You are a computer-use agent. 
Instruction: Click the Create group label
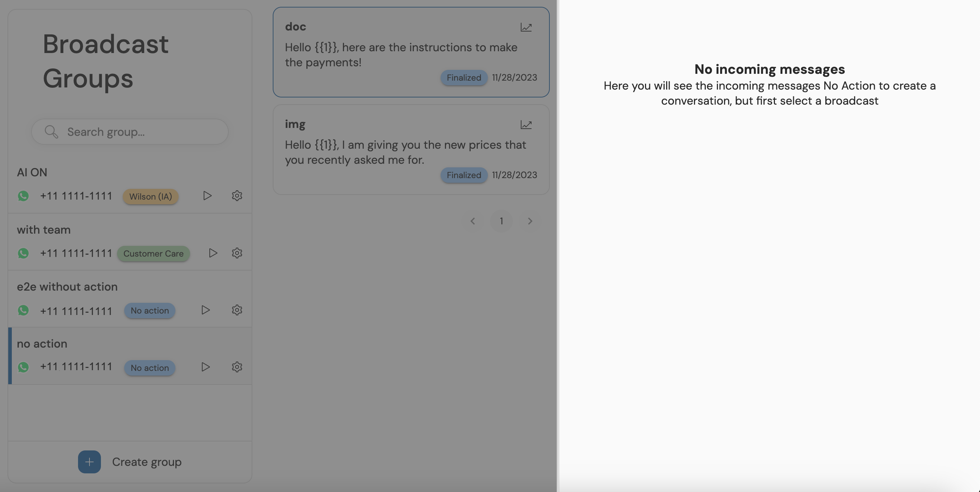pos(146,462)
